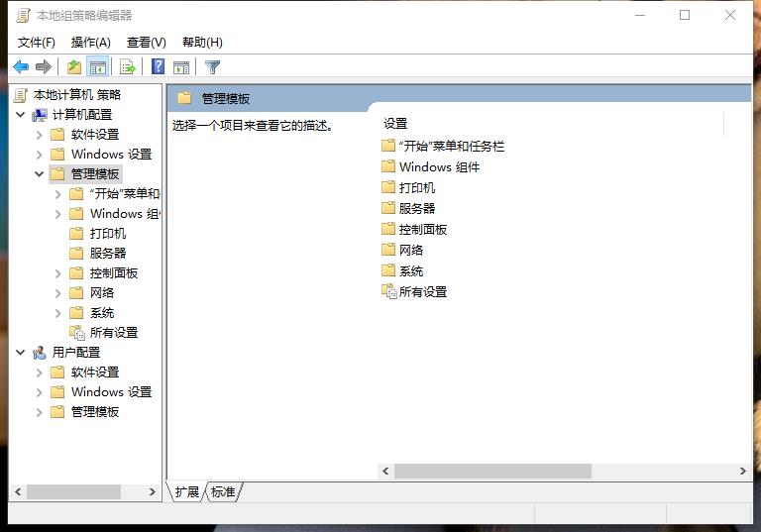This screenshot has height=532, width=761.
Task: Click the Up One Level folder icon
Action: [x=74, y=67]
